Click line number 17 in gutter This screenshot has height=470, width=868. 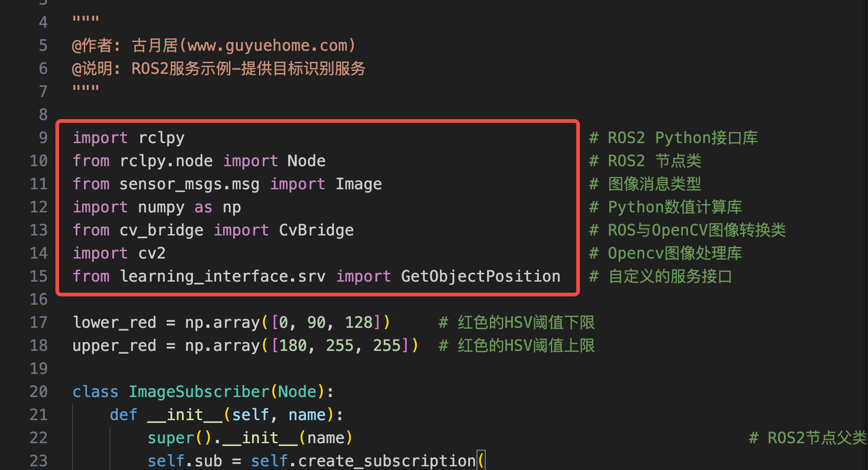click(x=39, y=322)
